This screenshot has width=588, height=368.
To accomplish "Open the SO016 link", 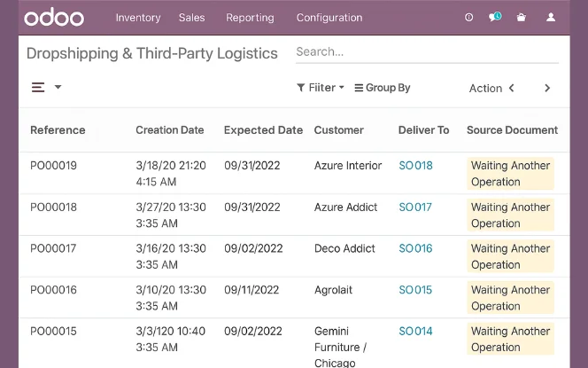I will tap(415, 248).
